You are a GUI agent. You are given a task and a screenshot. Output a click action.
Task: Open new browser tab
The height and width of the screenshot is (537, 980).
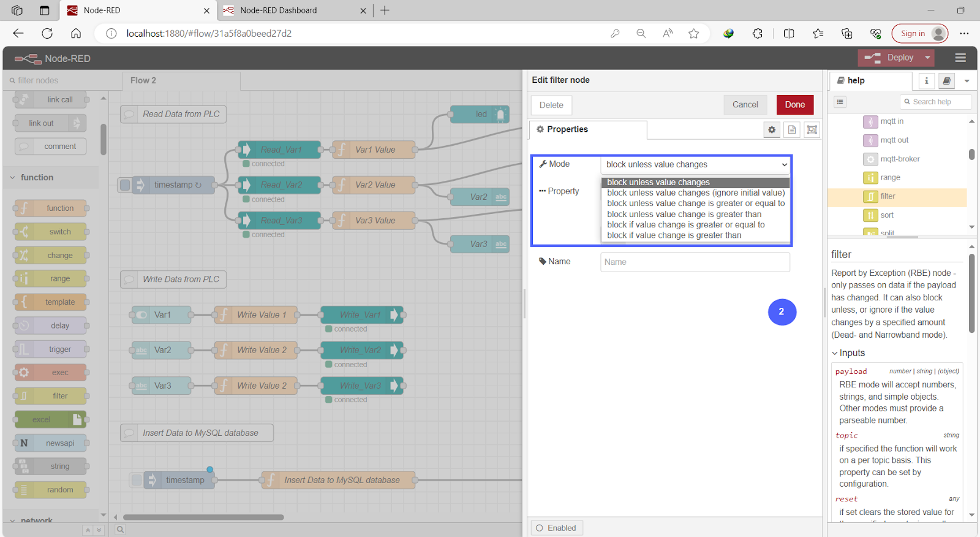tap(385, 10)
